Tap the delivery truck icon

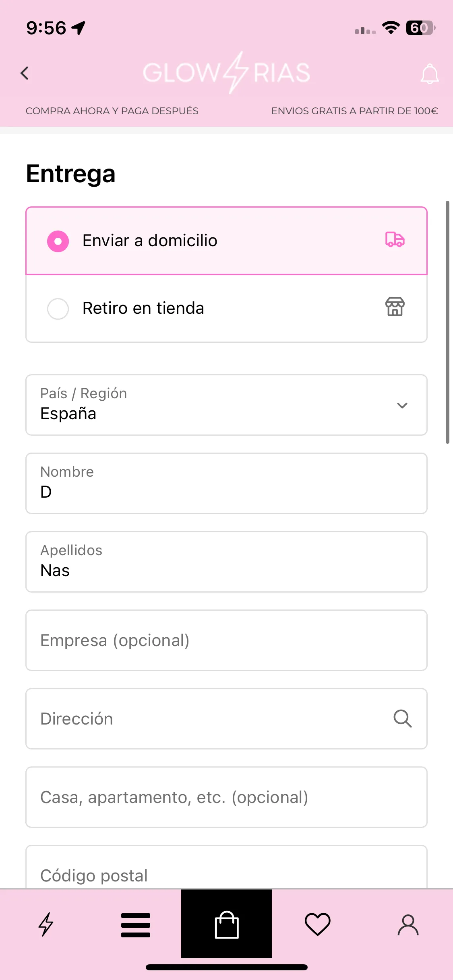[x=395, y=240]
